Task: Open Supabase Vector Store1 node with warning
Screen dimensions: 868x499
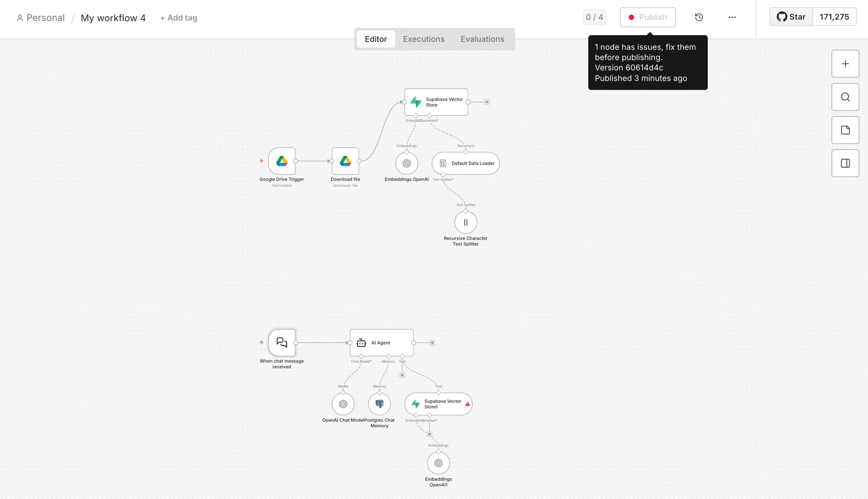Action: click(438, 404)
